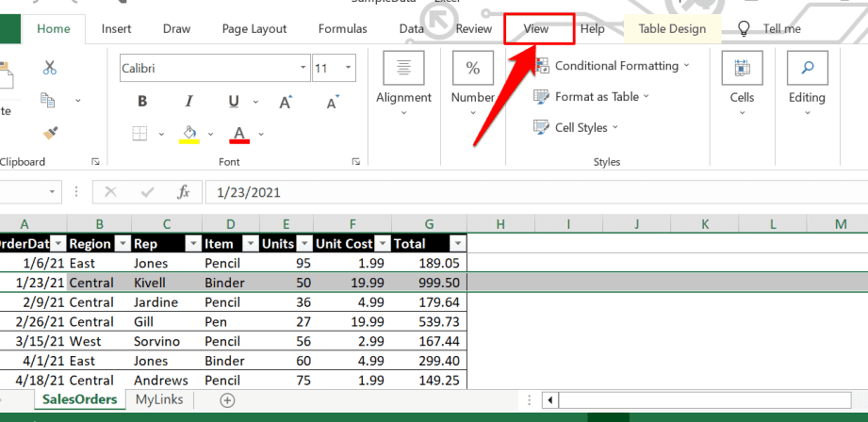Viewport: 868px width, 422px height.
Task: Switch to the View tab
Action: pyautogui.click(x=536, y=29)
